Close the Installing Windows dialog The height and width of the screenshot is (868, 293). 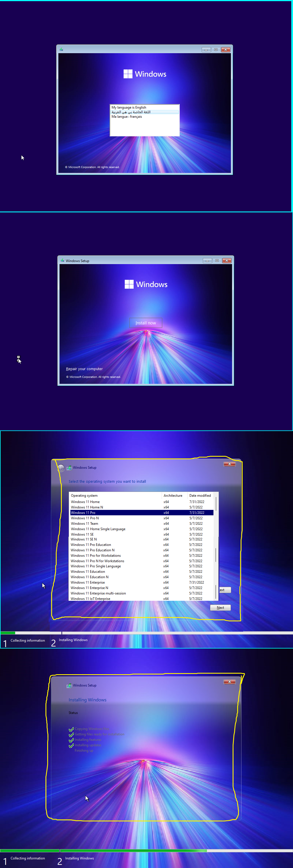click(x=229, y=682)
